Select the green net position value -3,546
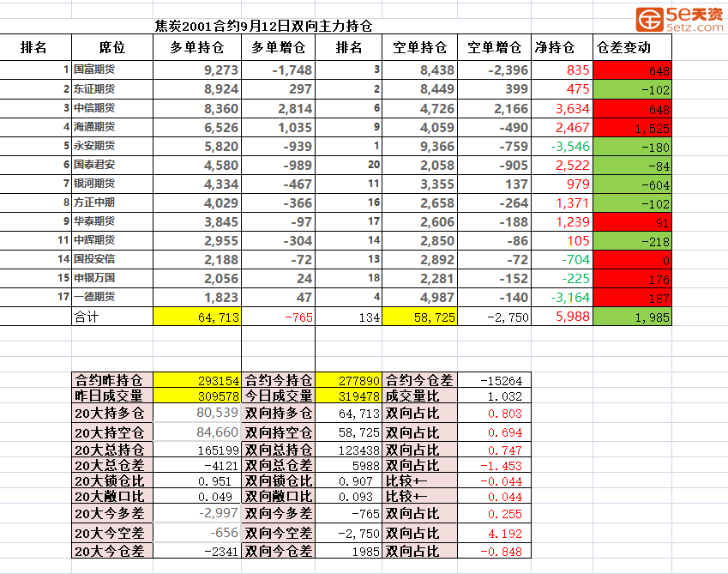Viewport: 728px width, 574px height. (x=563, y=146)
